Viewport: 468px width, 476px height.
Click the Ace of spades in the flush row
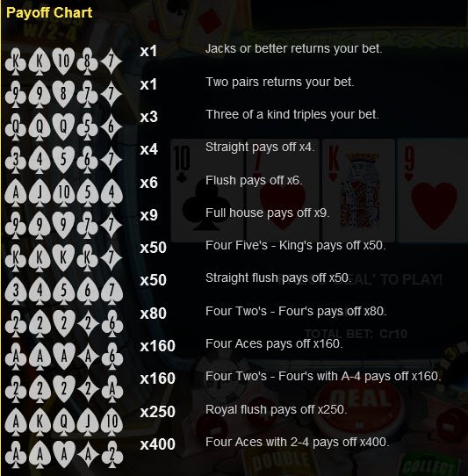click(16, 192)
